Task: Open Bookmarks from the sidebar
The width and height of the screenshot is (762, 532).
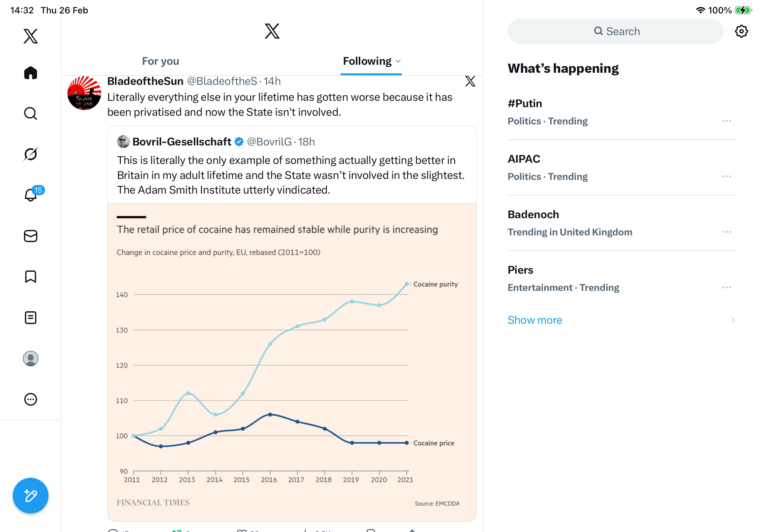Action: pos(31,277)
